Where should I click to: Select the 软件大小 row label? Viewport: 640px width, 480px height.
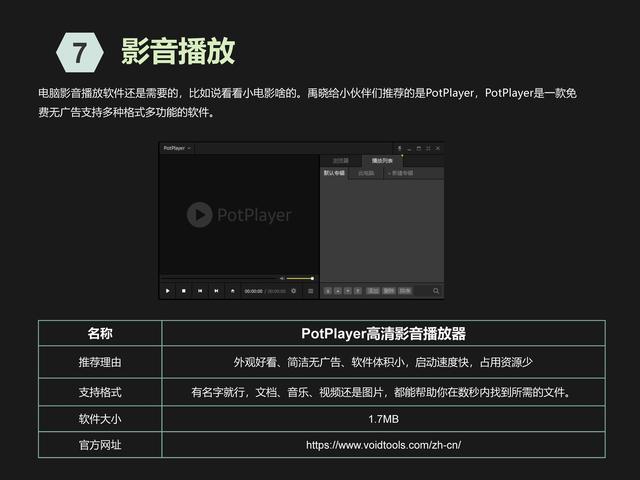point(100,419)
